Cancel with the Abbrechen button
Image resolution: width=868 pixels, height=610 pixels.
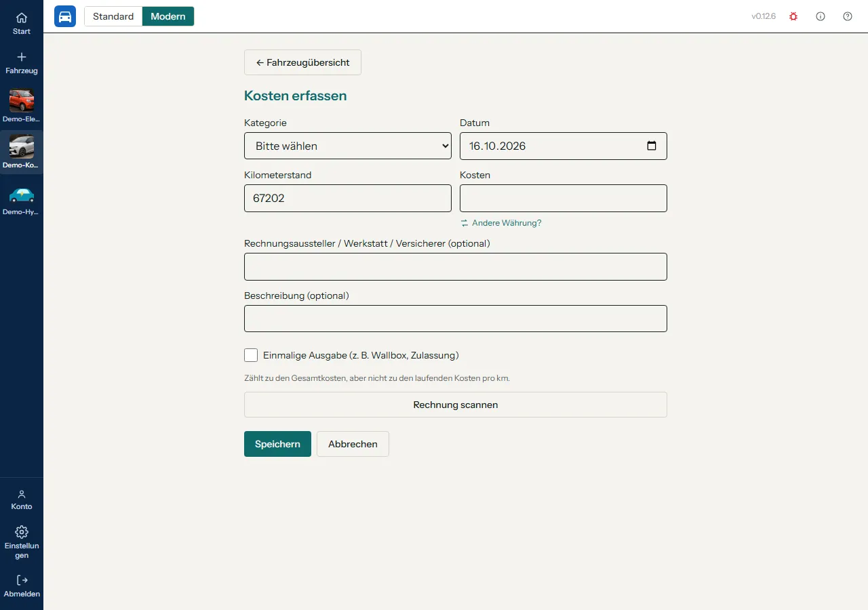click(353, 444)
